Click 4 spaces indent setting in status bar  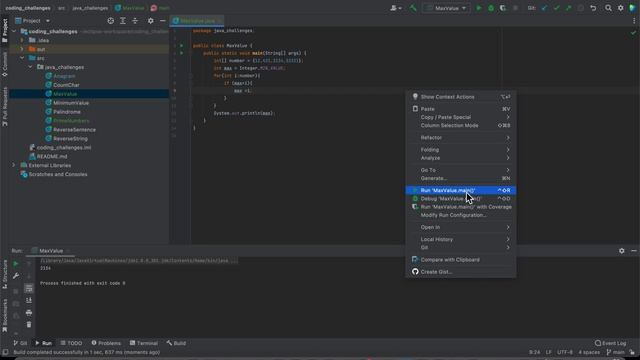589,352
